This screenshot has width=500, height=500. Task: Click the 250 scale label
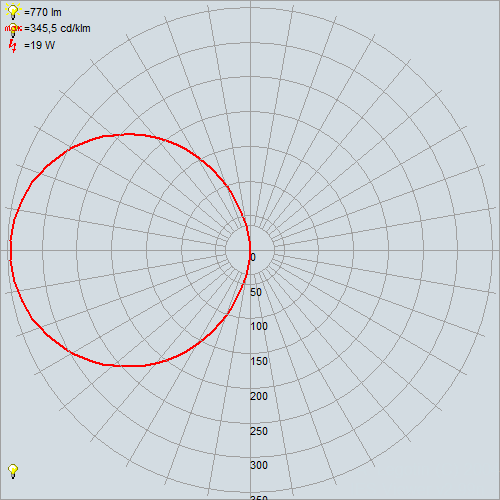tap(259, 431)
